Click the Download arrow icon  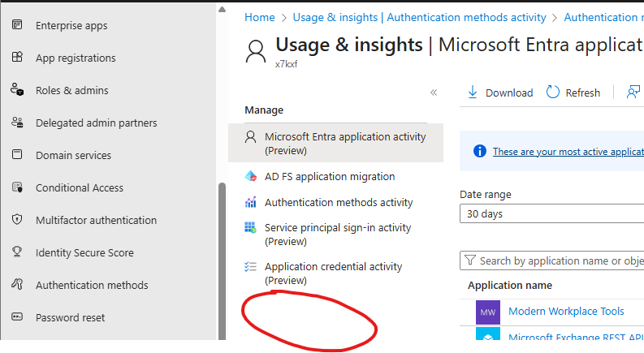coord(473,93)
